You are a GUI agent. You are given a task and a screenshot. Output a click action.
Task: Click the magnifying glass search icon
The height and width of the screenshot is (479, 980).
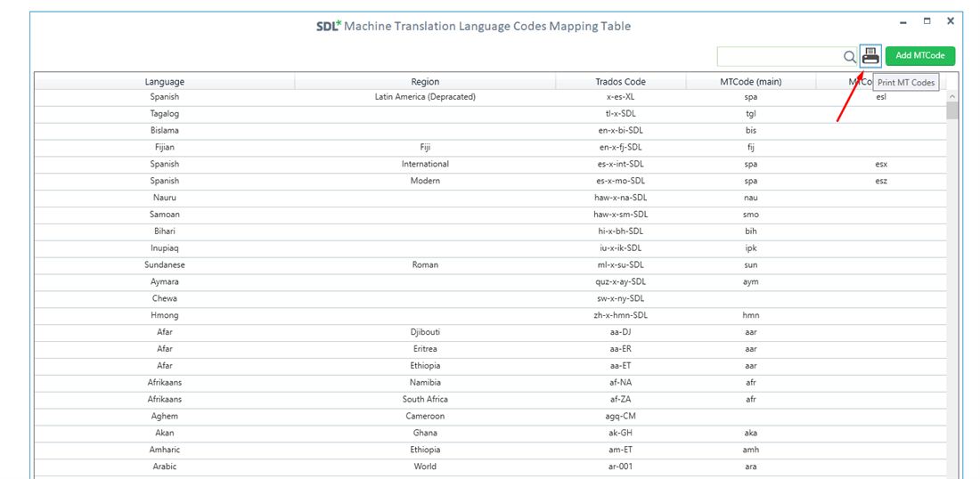[x=850, y=57]
